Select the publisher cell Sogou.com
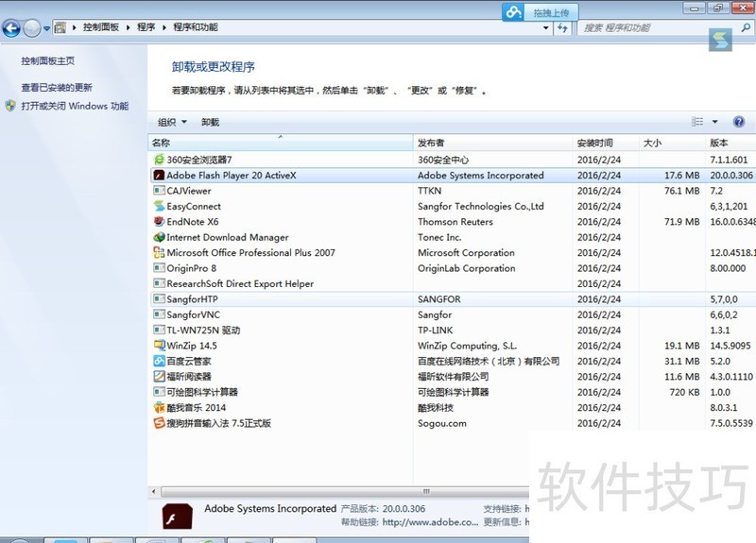Screen dimensions: 756x543 tap(441, 423)
